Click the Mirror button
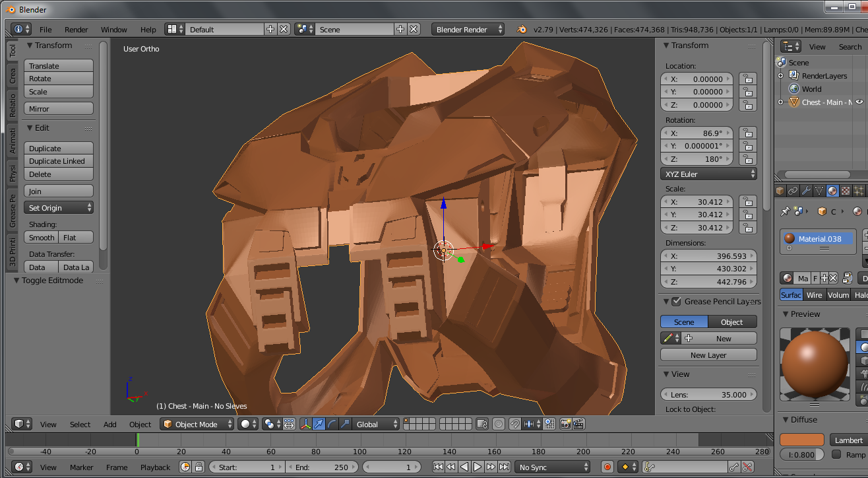868x478 pixels. click(59, 108)
